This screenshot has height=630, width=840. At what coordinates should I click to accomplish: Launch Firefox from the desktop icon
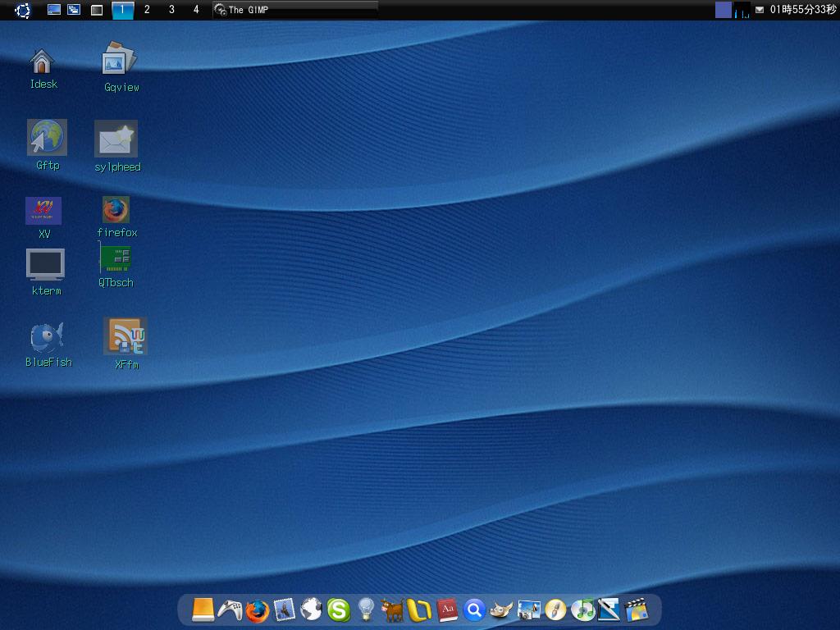[x=116, y=209]
